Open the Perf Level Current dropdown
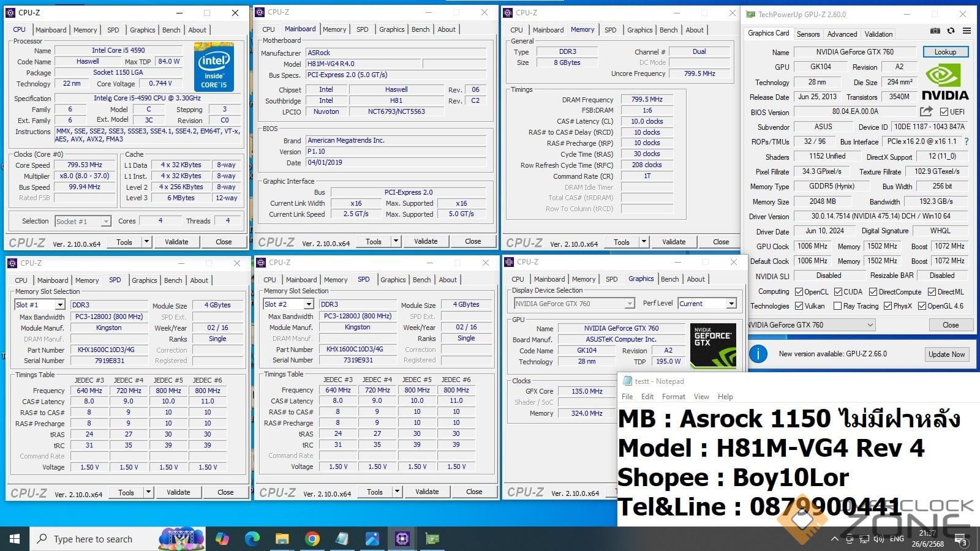The height and width of the screenshot is (551, 980). coord(731,304)
